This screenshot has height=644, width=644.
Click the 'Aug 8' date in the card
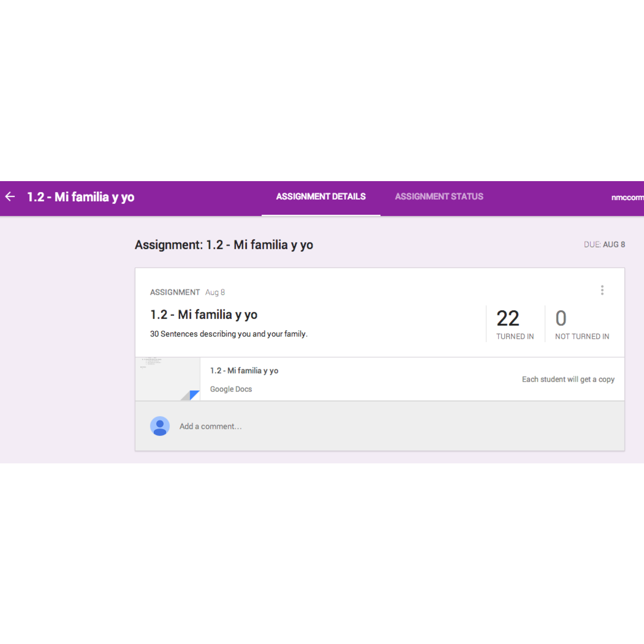point(215,292)
